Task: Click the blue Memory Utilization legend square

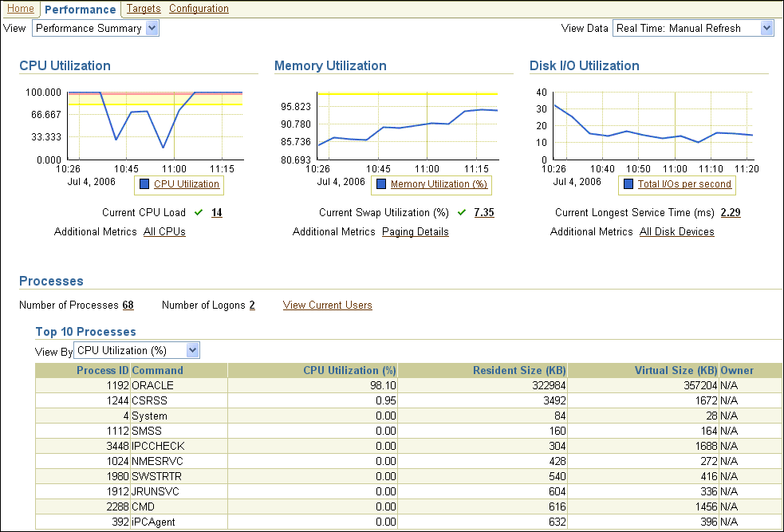Action: coord(380,184)
